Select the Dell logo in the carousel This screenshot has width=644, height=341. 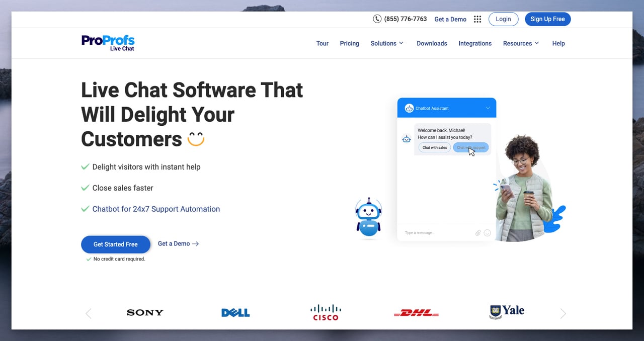(235, 312)
